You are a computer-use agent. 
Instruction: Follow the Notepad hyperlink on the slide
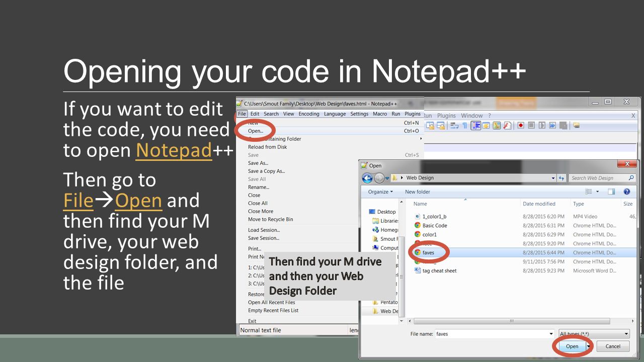coord(174,150)
